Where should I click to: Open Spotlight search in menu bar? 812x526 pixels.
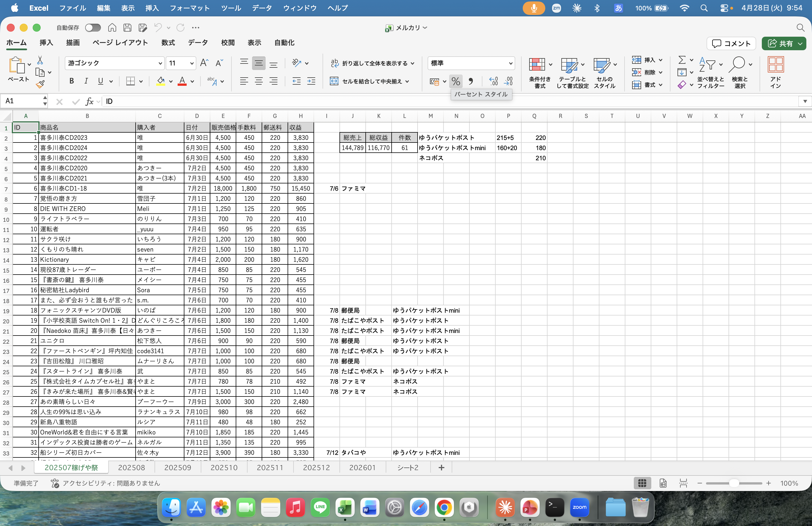(704, 8)
